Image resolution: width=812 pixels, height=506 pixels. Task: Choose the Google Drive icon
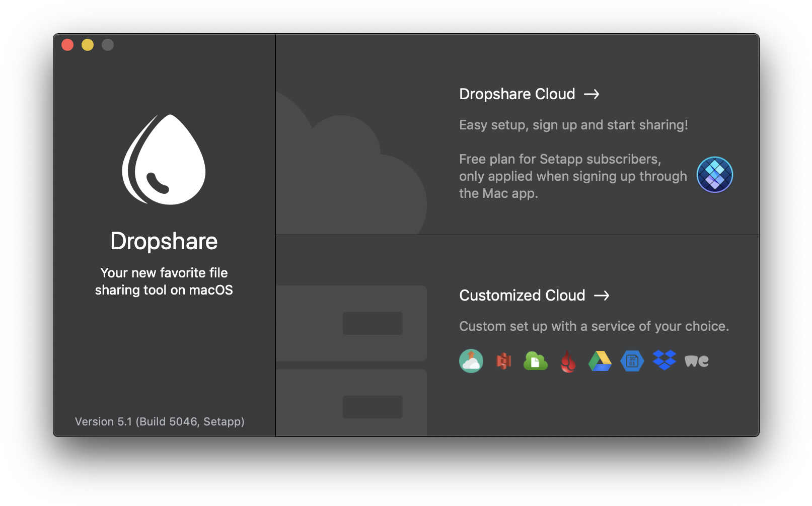click(x=600, y=361)
